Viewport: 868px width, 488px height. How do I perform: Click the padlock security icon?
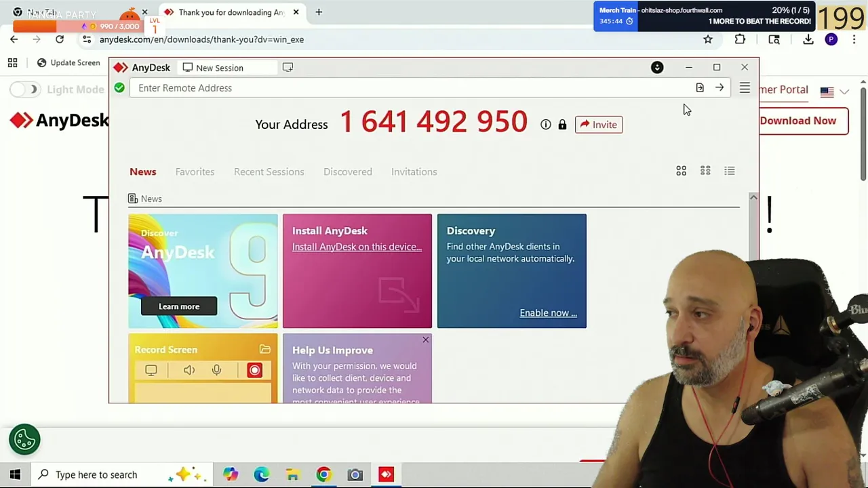point(562,125)
